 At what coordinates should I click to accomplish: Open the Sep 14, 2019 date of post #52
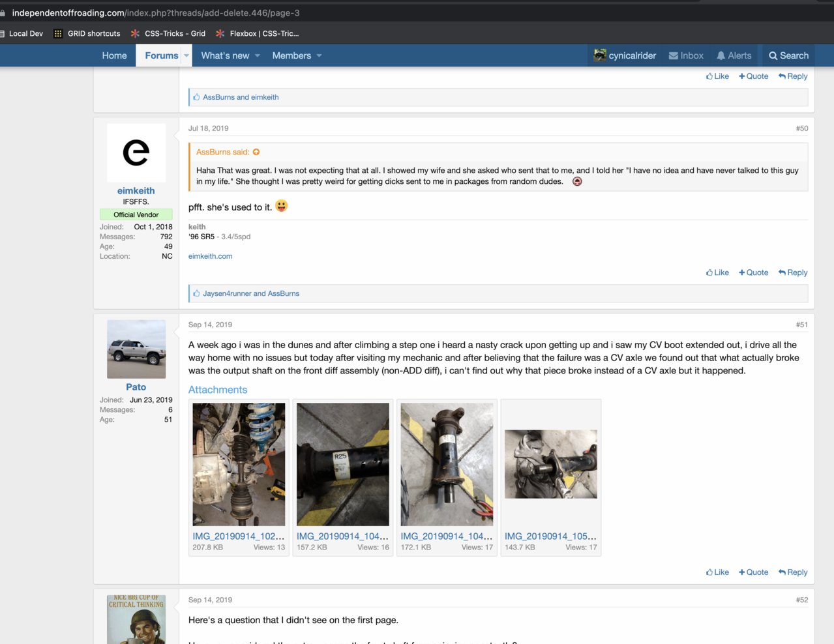click(210, 600)
